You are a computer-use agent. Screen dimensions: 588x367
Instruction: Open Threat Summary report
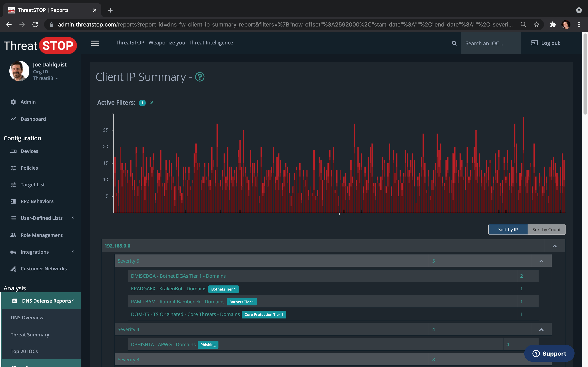tap(30, 334)
